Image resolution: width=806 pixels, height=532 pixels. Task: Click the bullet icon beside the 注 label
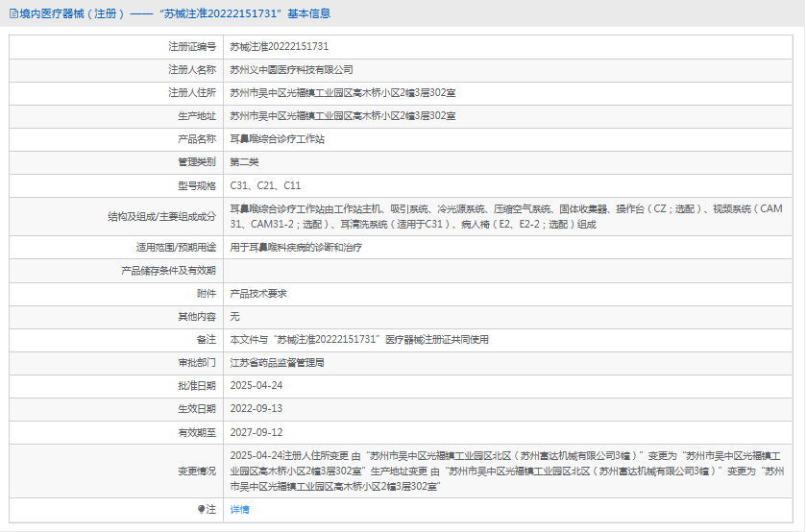(x=201, y=509)
